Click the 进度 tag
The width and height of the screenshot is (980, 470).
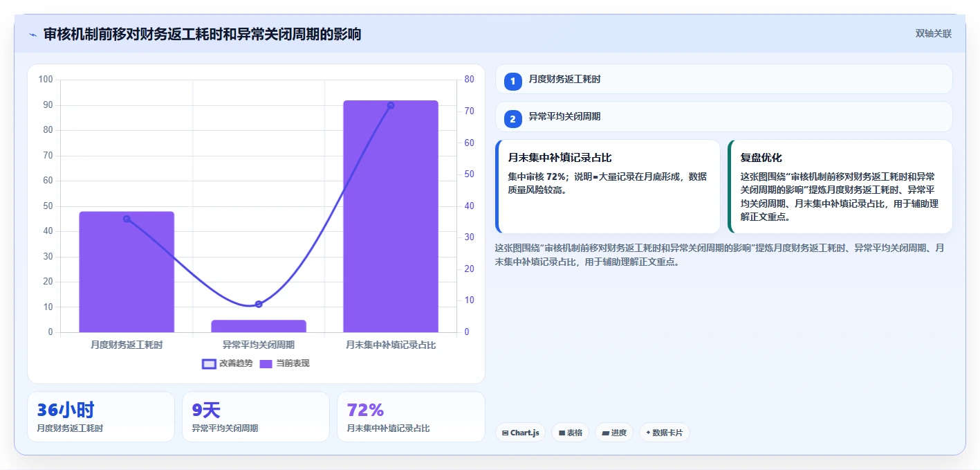[614, 433]
